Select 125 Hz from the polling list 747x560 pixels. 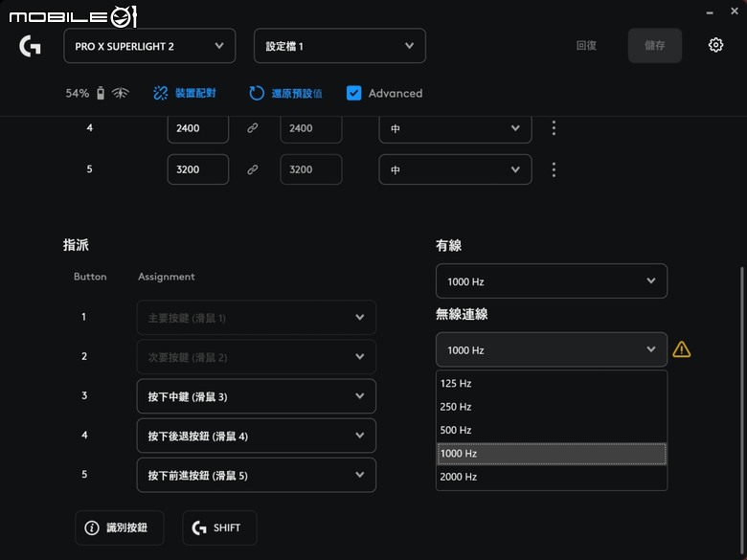click(552, 383)
